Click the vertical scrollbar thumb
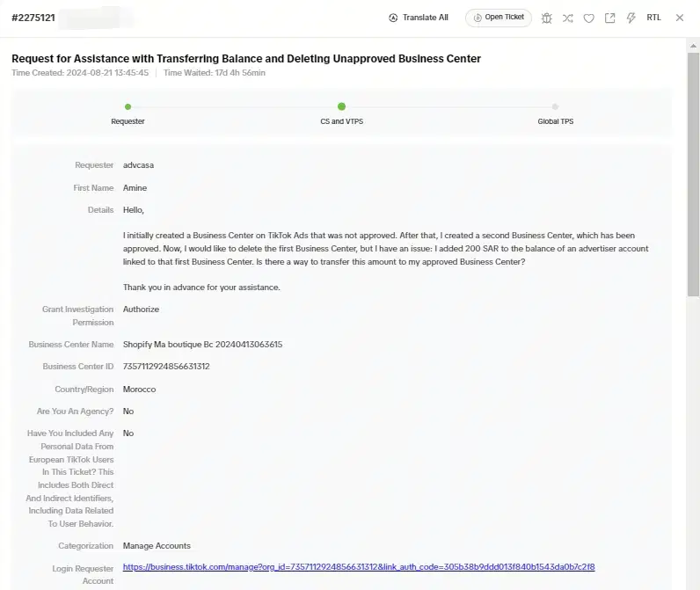 (x=693, y=174)
